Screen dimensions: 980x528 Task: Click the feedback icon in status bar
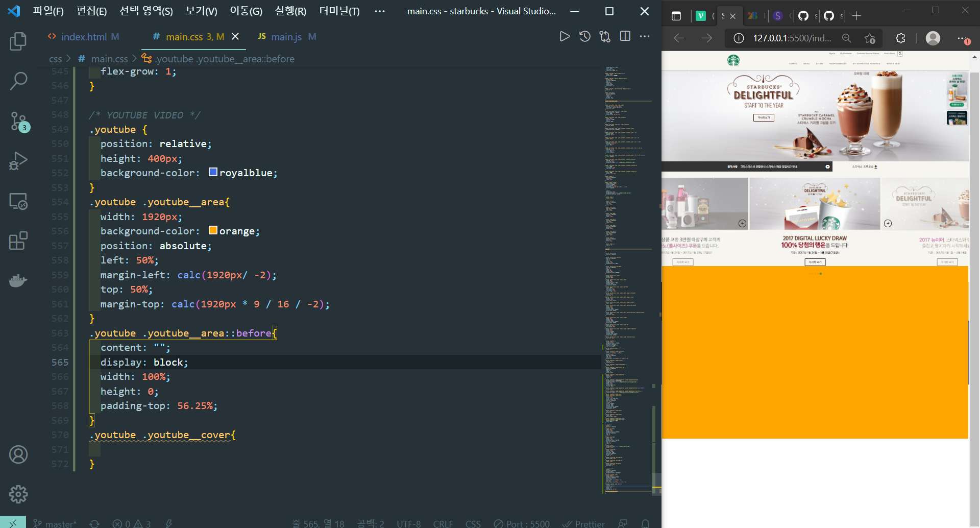pos(623,523)
